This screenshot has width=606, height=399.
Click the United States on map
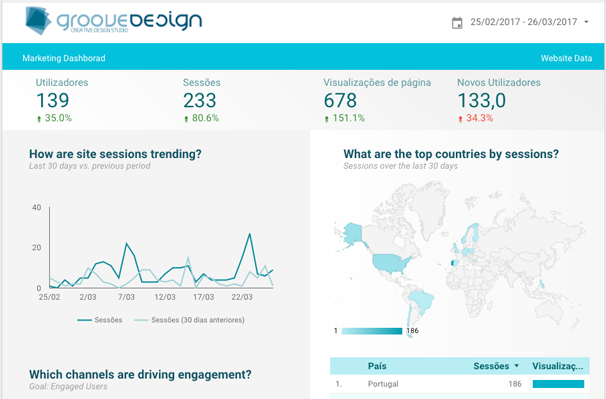coord(391,264)
